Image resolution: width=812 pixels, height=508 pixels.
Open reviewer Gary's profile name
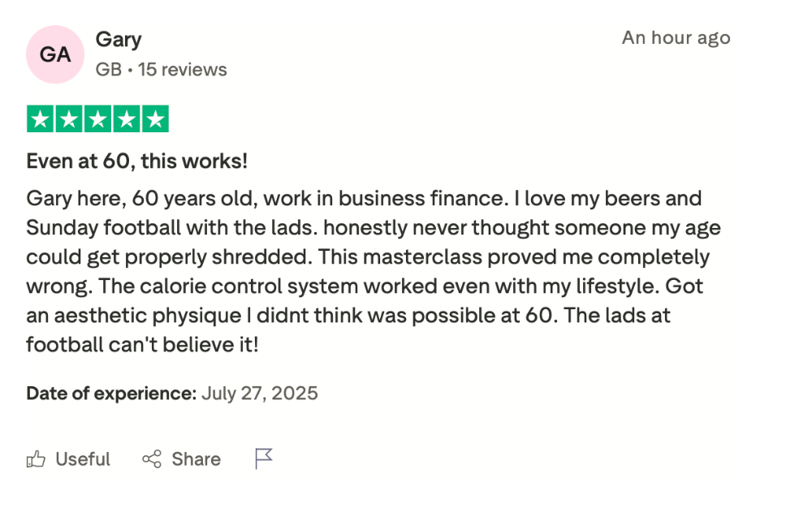click(119, 39)
